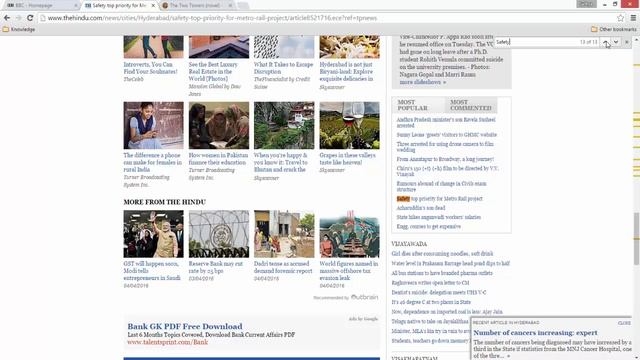Click the browser forward arrow
This screenshot has height=360, width=640.
tap(18, 18)
